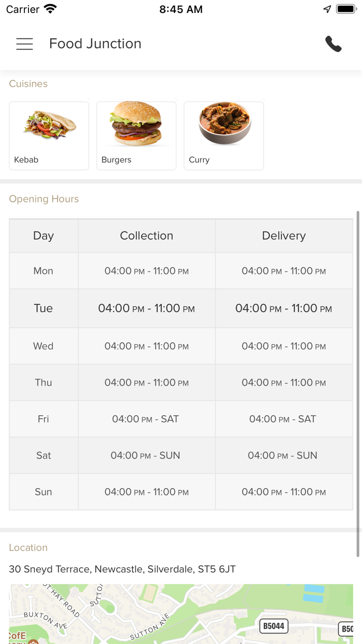The image size is (362, 644).
Task: Click the Day column header
Action: 43,236
